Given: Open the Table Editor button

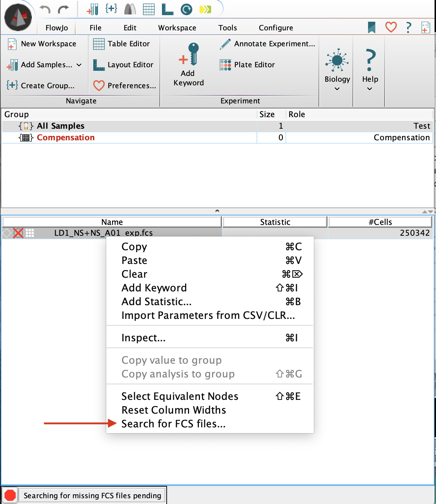Looking at the screenshot, I should 121,44.
